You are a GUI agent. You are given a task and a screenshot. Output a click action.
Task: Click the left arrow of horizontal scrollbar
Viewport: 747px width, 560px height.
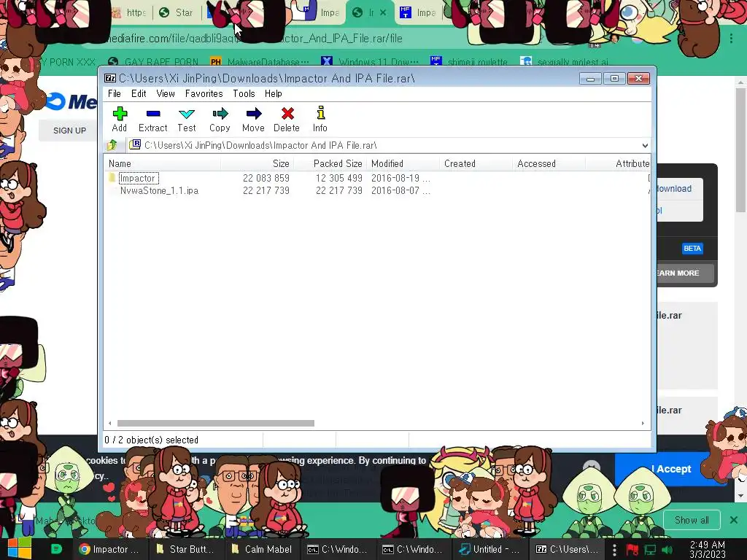[x=110, y=424]
